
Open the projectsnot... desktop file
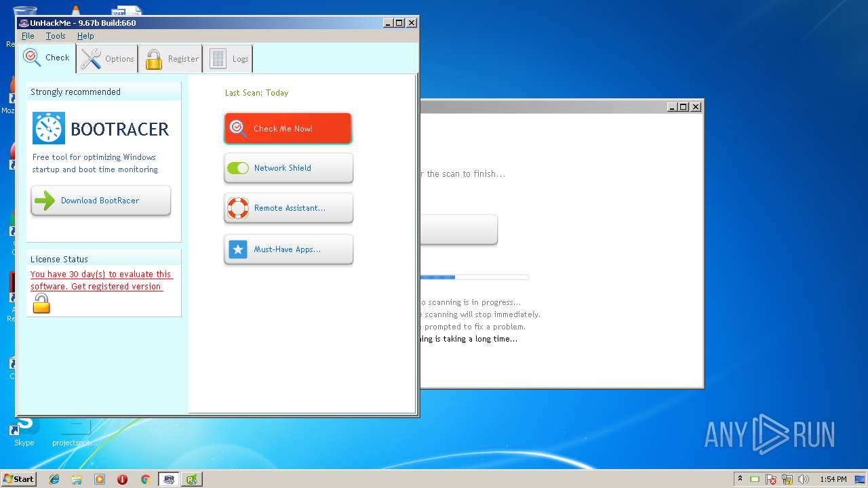75,432
